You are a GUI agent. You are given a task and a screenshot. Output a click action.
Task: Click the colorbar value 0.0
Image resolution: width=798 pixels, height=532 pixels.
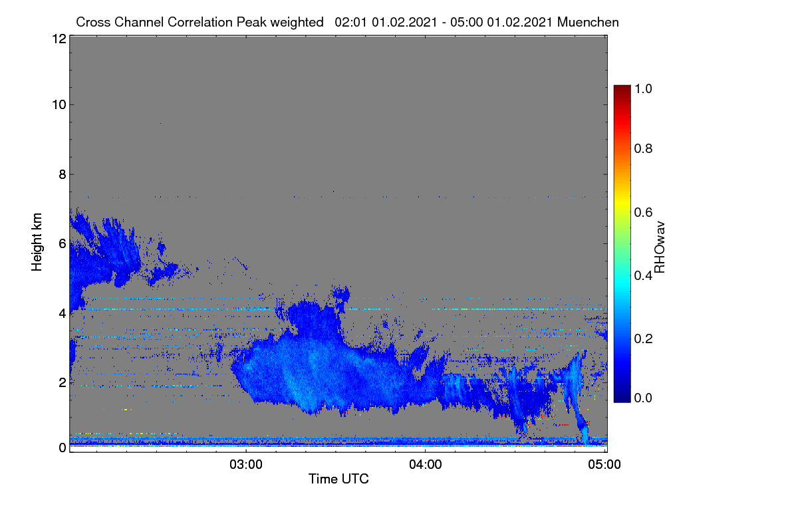coord(643,398)
